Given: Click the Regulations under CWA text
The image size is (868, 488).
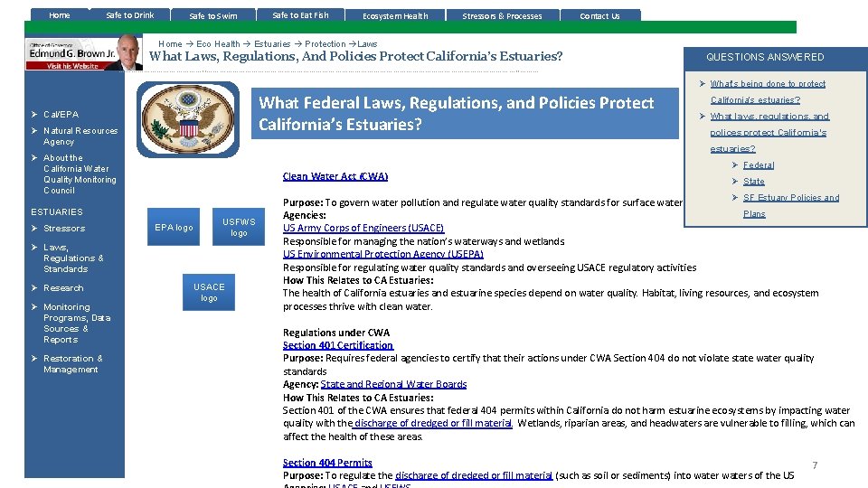Looking at the screenshot, I should pos(336,332).
